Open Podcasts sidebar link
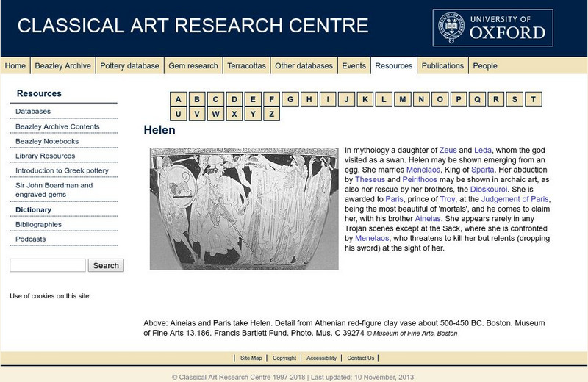The width and height of the screenshot is (588, 382). pyautogui.click(x=30, y=239)
